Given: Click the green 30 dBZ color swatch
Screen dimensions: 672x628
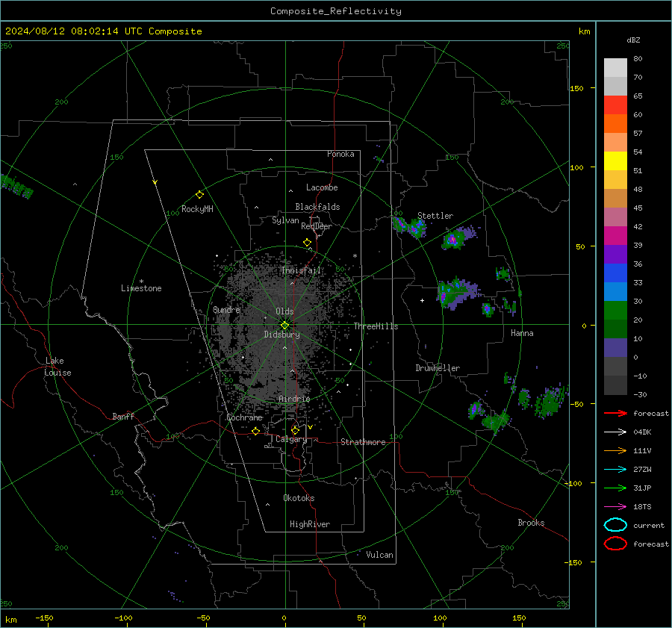Looking at the screenshot, I should tap(615, 310).
